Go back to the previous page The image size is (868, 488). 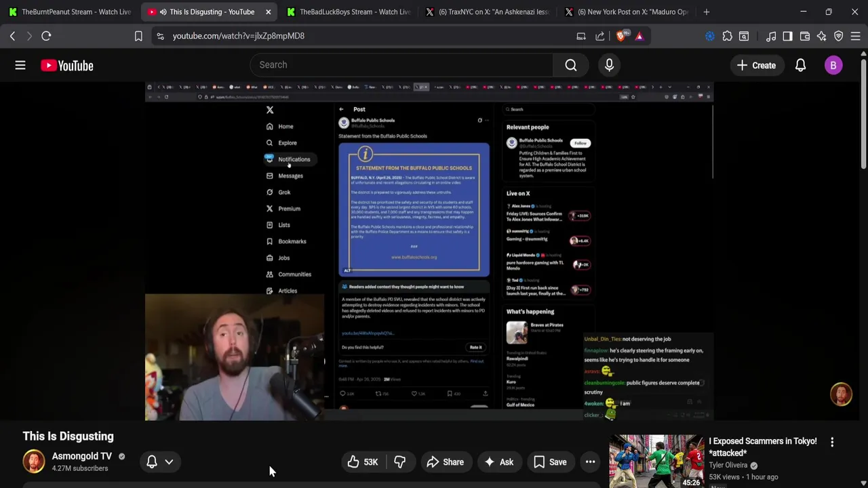pos(12,36)
